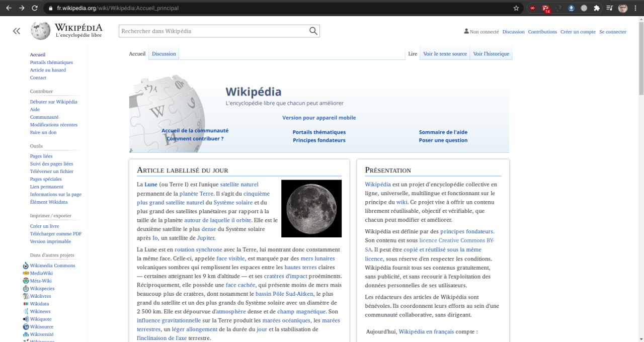Open Voir l'historique tab
Image resolution: width=644 pixels, height=342 pixels.
tap(491, 54)
